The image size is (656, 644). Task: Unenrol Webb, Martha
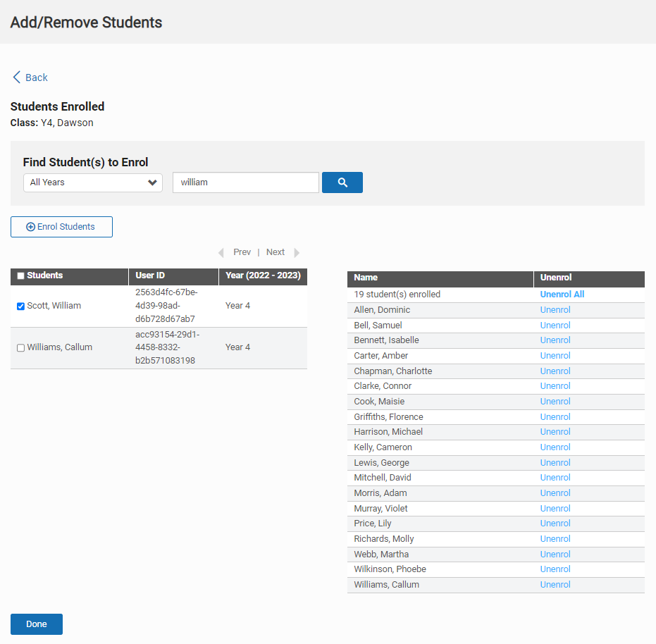(x=555, y=554)
